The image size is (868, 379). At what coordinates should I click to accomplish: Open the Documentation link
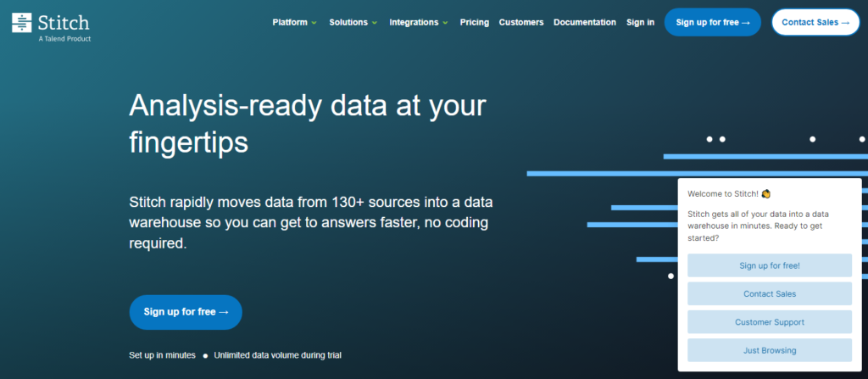(x=585, y=23)
